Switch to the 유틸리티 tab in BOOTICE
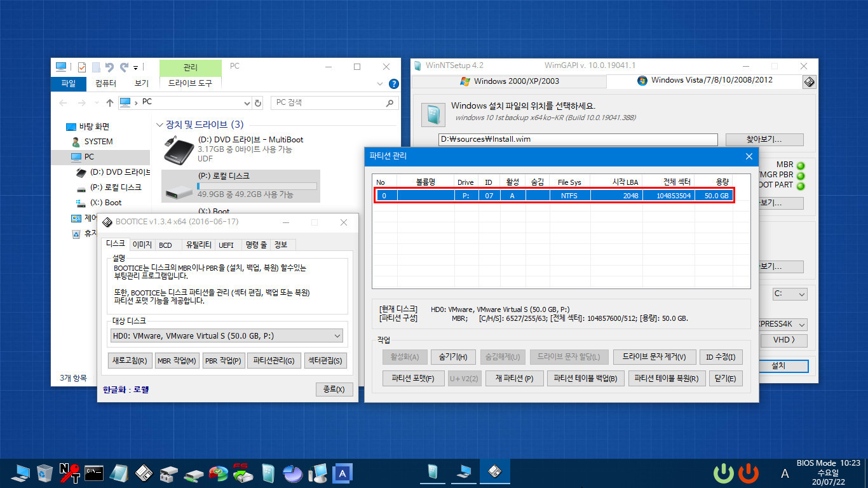868x488 pixels. 198,245
